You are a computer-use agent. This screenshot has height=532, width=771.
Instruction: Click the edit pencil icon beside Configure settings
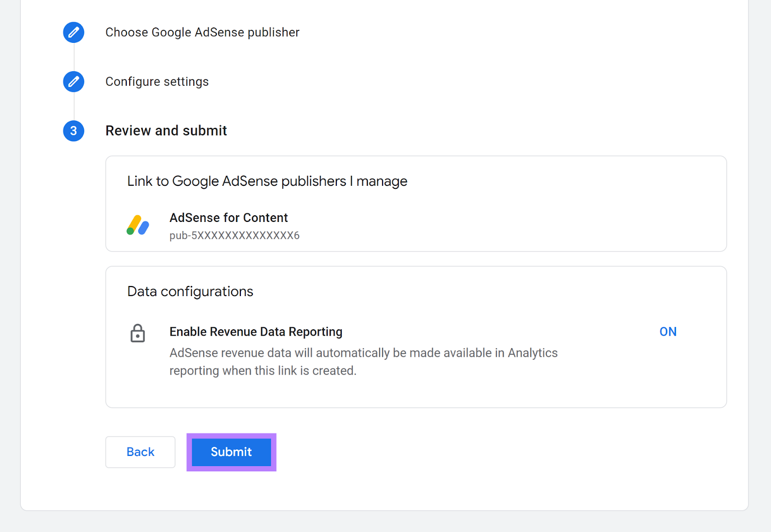coord(74,81)
